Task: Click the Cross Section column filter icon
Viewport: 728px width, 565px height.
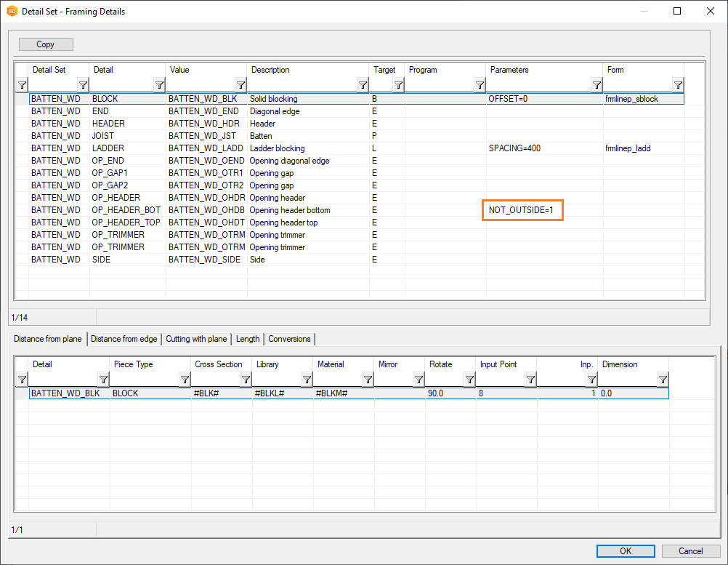Action: tap(246, 380)
